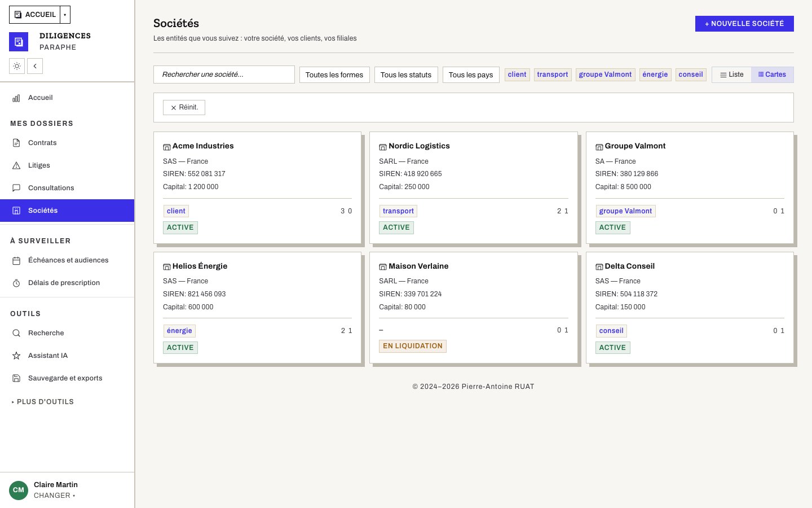Click the building icon on Acme Industries card
The image size is (812, 508).
tap(167, 147)
